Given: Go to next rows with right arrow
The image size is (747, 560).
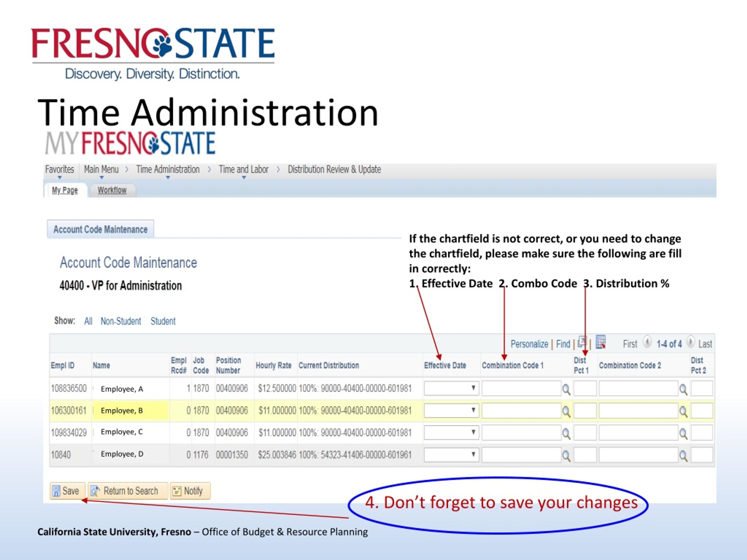Looking at the screenshot, I should [691, 342].
